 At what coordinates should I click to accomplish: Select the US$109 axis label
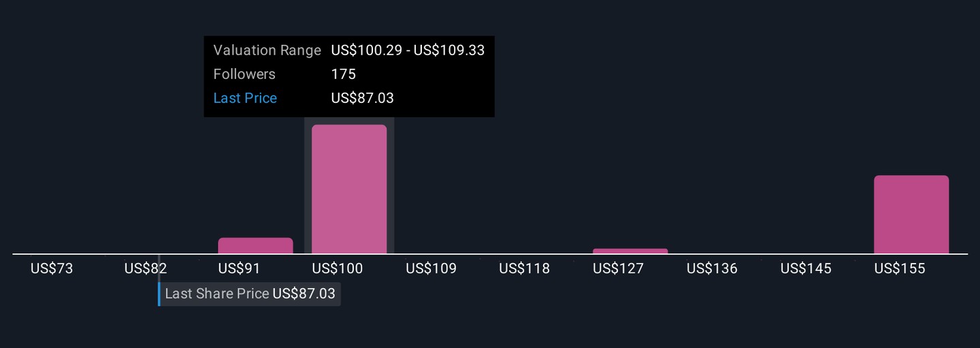click(431, 268)
